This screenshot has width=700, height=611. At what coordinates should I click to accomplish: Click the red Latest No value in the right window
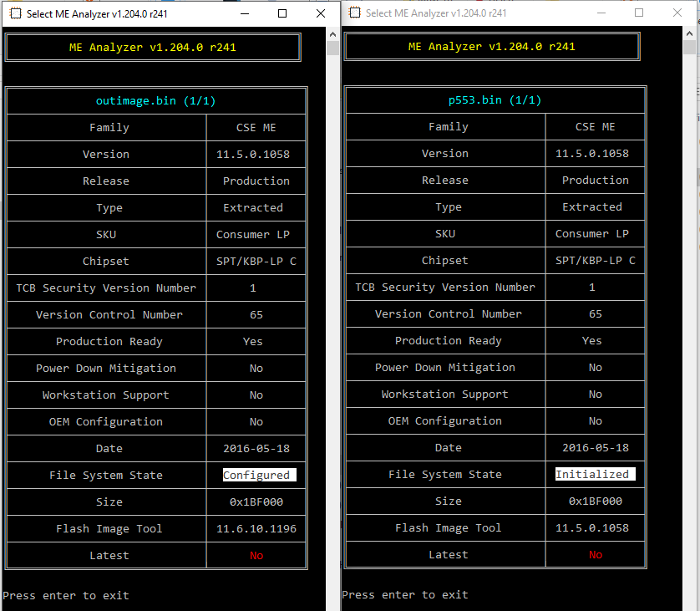click(596, 555)
